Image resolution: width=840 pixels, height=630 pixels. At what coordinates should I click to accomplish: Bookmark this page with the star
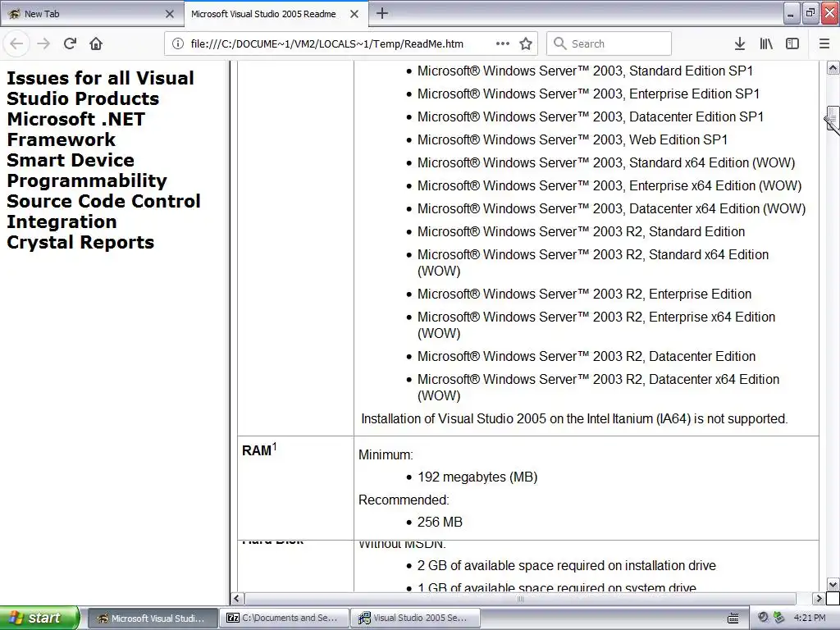tap(526, 43)
